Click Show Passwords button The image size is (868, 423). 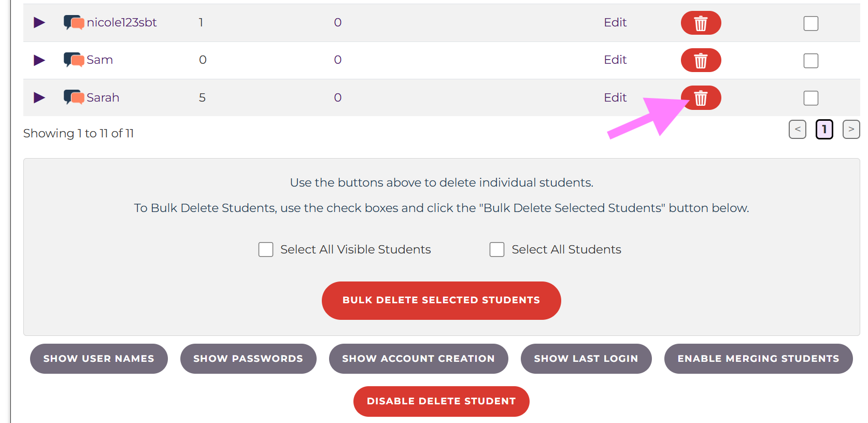coord(248,359)
